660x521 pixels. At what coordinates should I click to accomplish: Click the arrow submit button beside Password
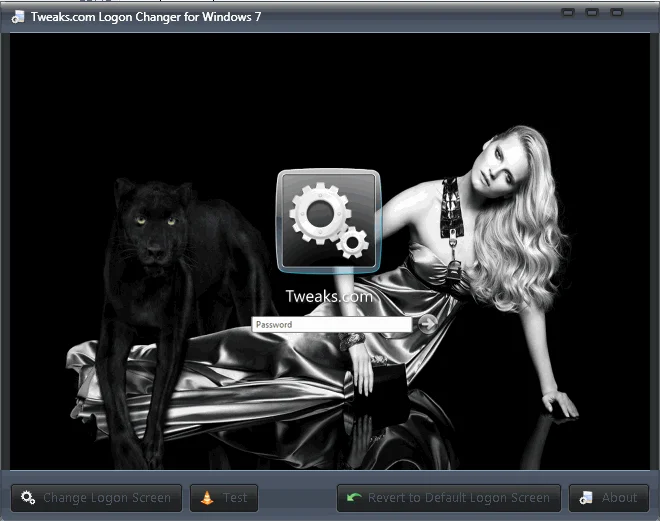pos(428,324)
